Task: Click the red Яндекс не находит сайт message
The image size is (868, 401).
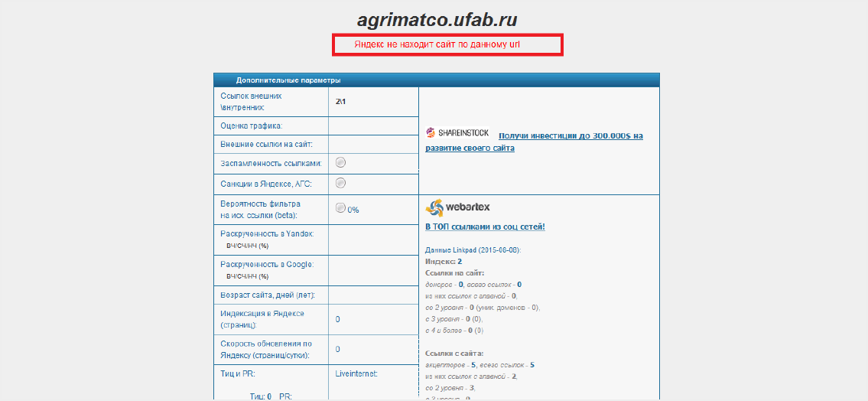Action: click(x=447, y=45)
